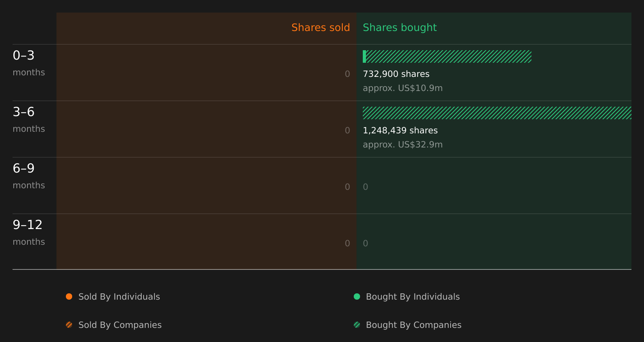Click the approx. US$32.9m text

point(403,145)
